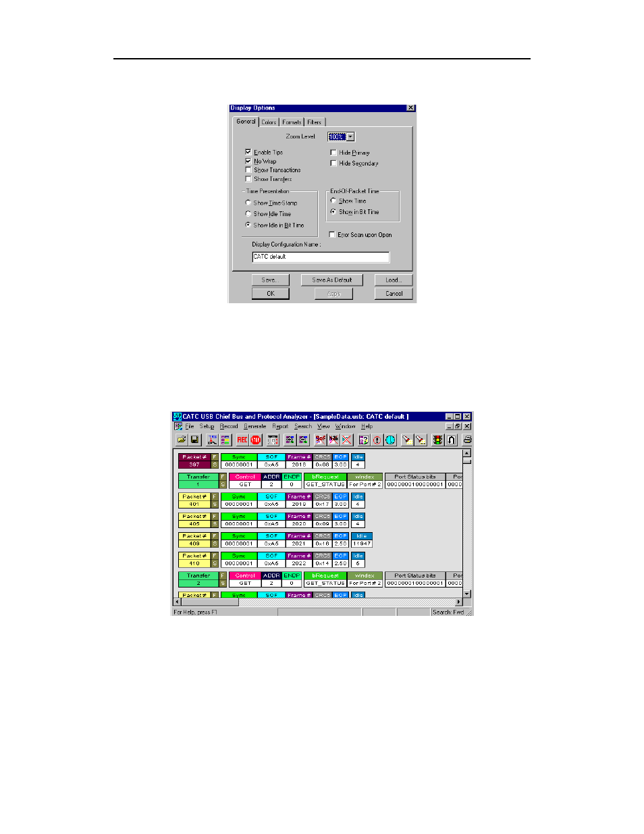This screenshot has height=834, width=644.
Task: Click the document icon left of File menu
Action: tap(178, 426)
